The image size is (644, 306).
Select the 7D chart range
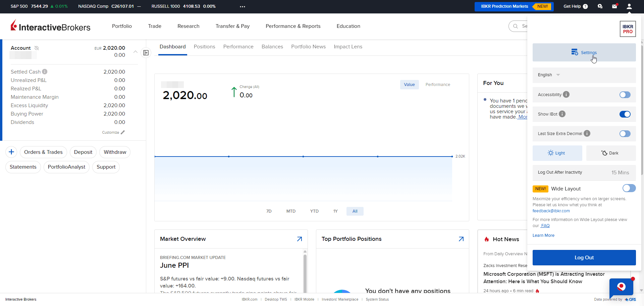[269, 211]
